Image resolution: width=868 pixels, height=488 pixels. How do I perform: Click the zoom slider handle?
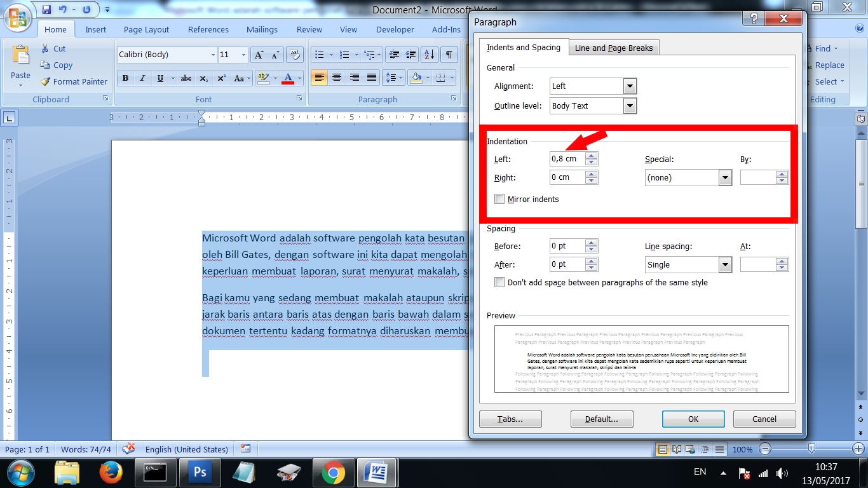811,449
